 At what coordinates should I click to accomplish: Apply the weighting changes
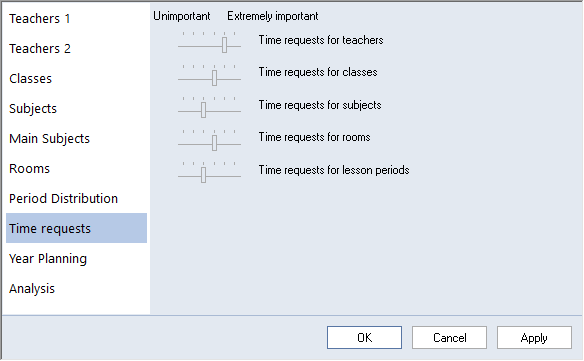point(534,338)
